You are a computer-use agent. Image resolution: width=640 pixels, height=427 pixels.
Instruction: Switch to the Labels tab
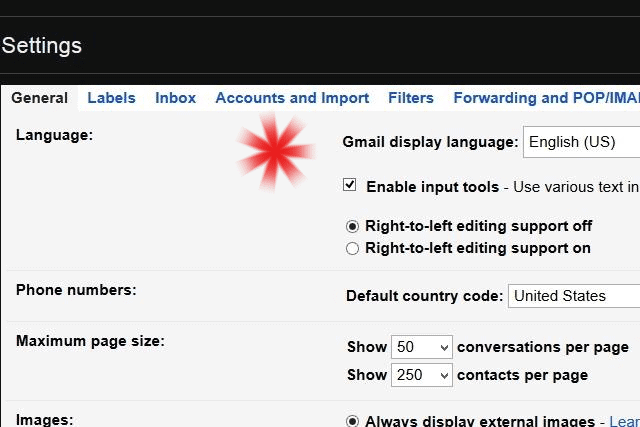point(111,98)
